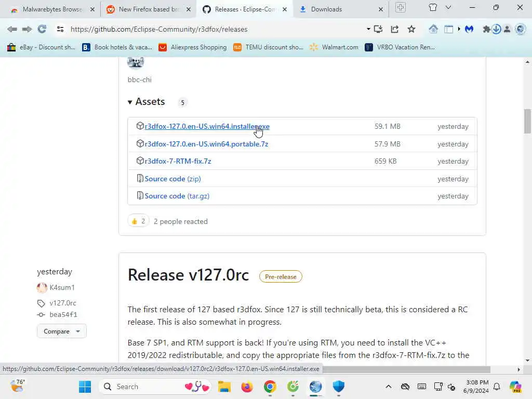Open File Explorer from taskbar

(x=224, y=387)
